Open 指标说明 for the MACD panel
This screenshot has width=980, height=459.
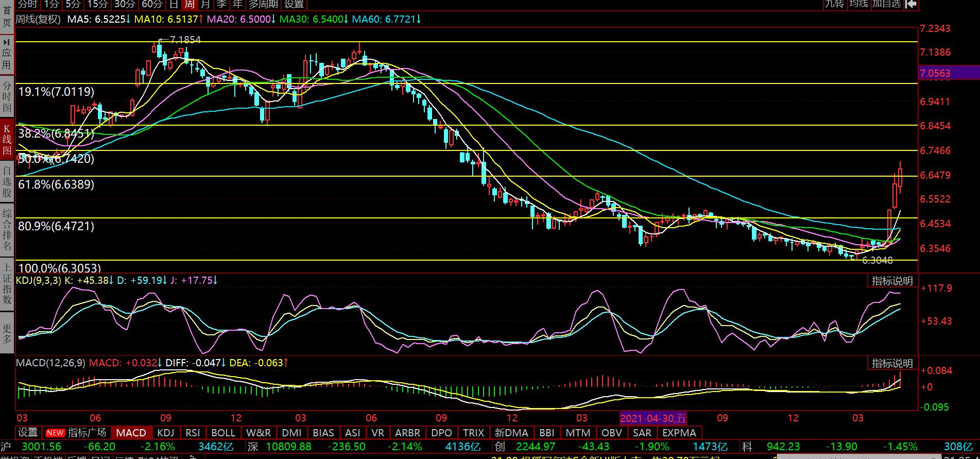(892, 363)
